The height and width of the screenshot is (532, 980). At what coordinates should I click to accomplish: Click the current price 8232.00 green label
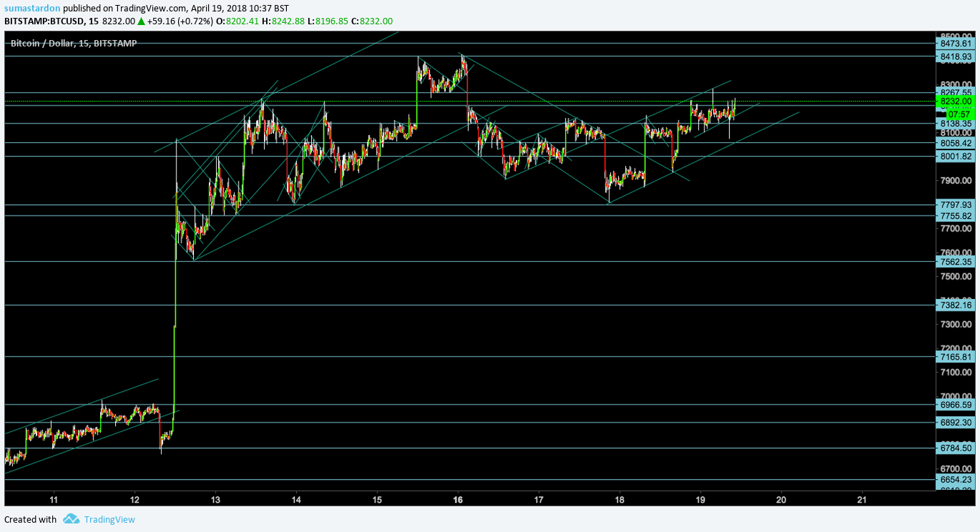pos(956,102)
